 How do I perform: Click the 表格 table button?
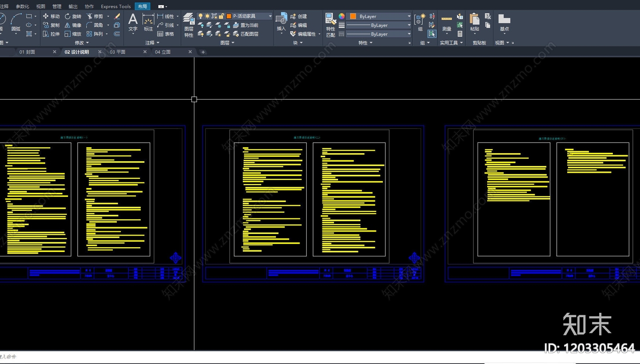(166, 34)
